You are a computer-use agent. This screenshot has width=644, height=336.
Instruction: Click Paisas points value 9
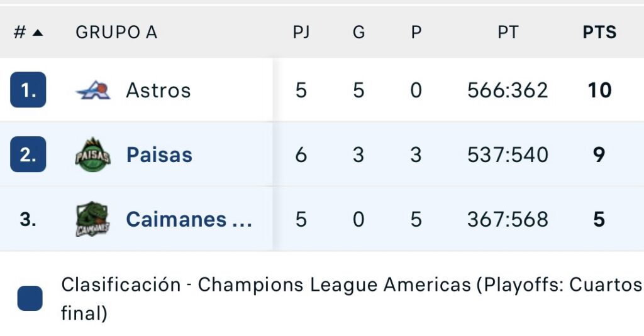599,154
